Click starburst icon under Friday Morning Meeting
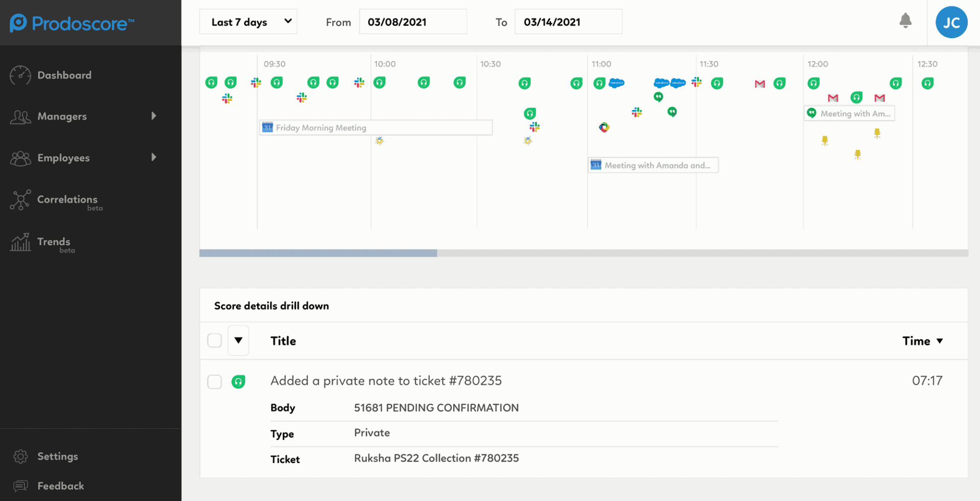Image resolution: width=980 pixels, height=501 pixels. click(x=379, y=140)
